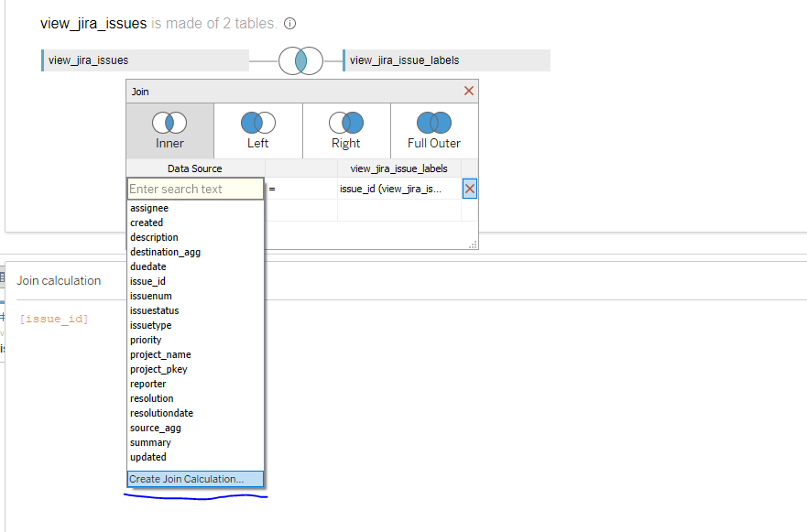
Task: Select resolution in the field list
Action: [195, 398]
